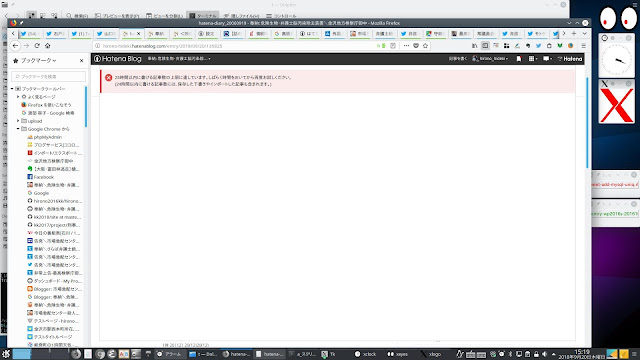Open Hatena services grid menu
Image resolution: width=640 pixels, height=360 pixels.
pos(532,59)
